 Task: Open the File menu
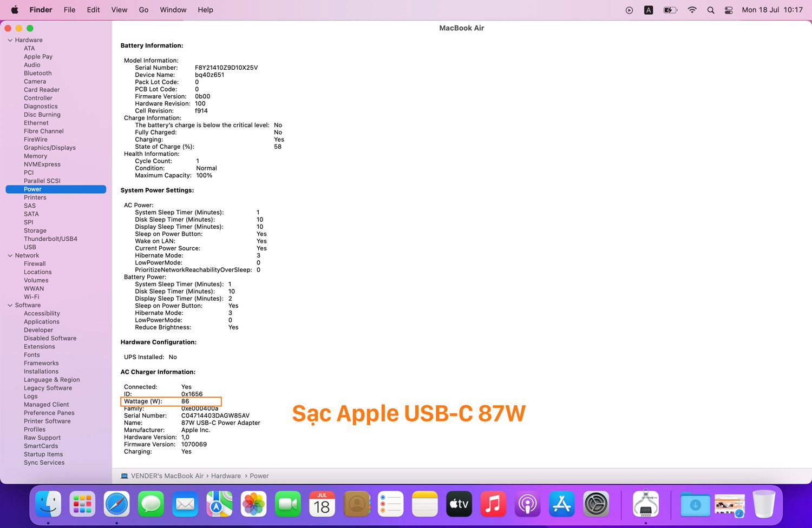coord(69,10)
